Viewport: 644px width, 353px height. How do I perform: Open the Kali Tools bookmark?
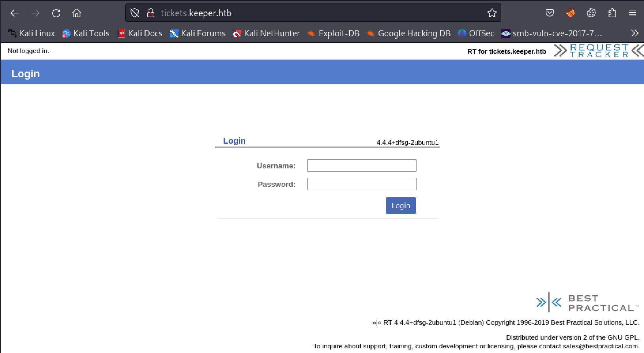coord(86,33)
